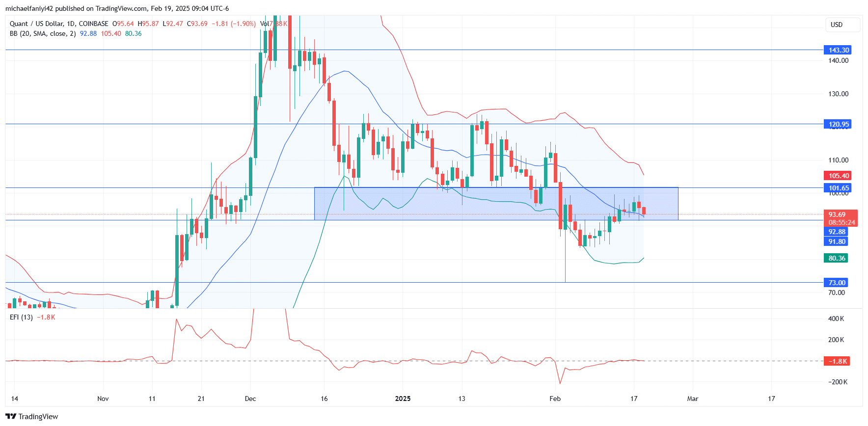This screenshot has width=868, height=426.
Task: Click the 13 date label on time axis
Action: (x=461, y=399)
